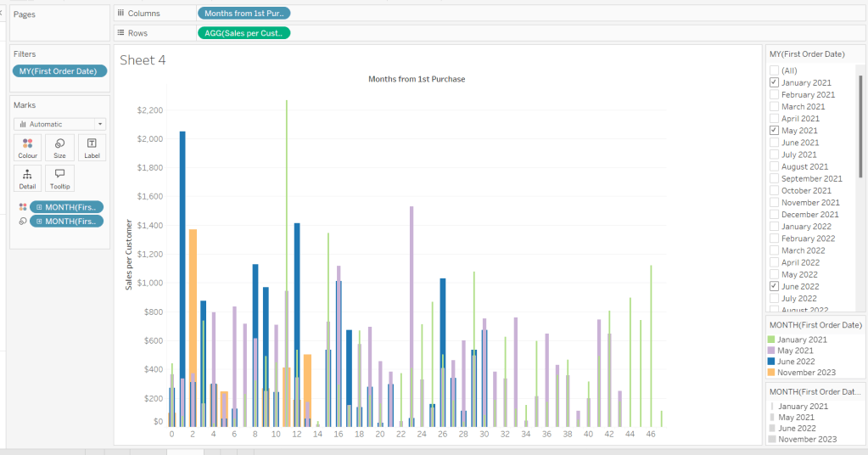Click the colour icon beside first MONTH pill
The image size is (868, 455).
tap(23, 207)
